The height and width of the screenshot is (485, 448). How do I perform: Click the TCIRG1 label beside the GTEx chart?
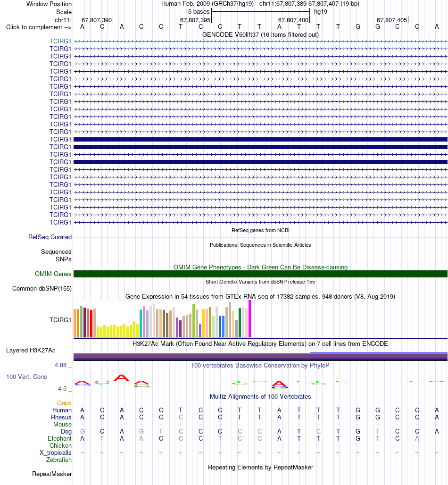[60, 320]
